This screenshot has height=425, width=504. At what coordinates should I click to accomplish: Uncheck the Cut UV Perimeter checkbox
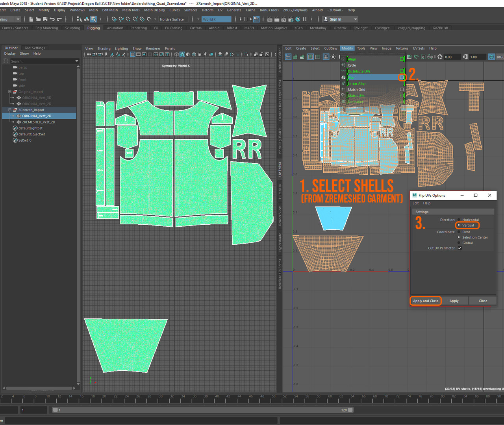coord(460,248)
